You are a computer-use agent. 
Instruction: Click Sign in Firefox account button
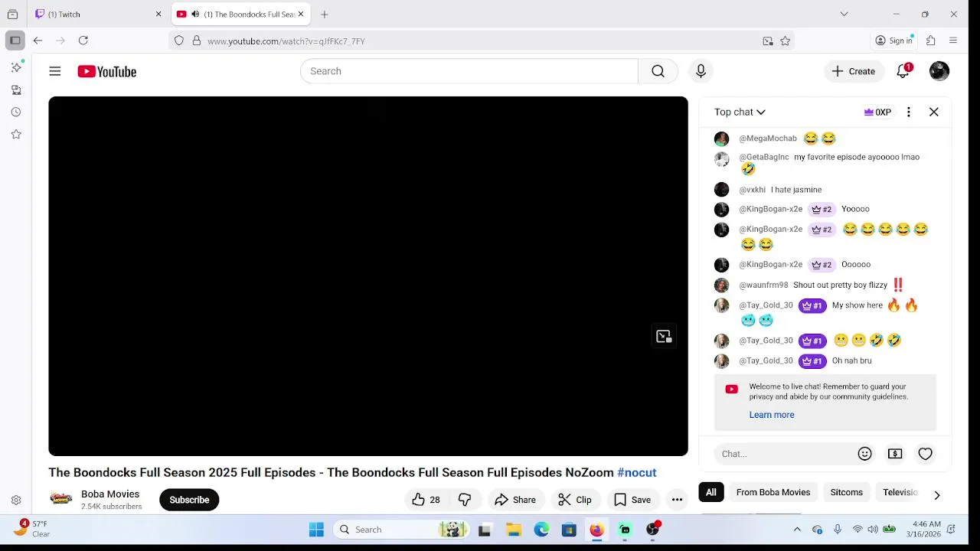click(894, 41)
